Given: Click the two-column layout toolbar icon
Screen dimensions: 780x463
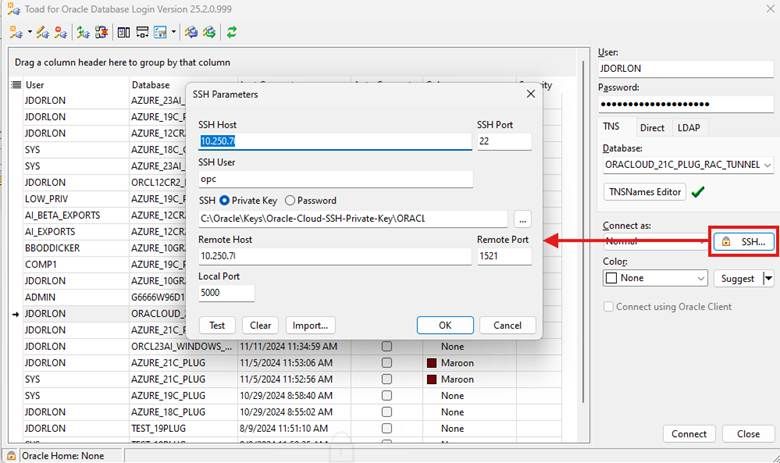Looking at the screenshot, I should pos(123,32).
